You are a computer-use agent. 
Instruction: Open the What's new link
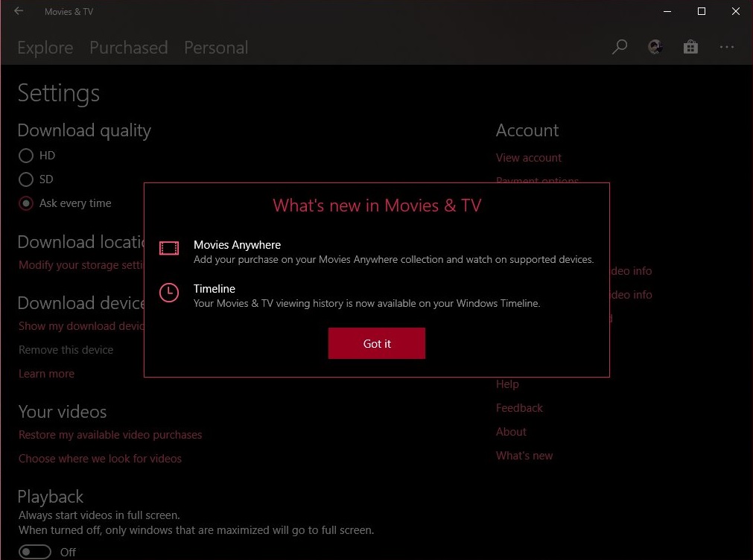pos(524,455)
